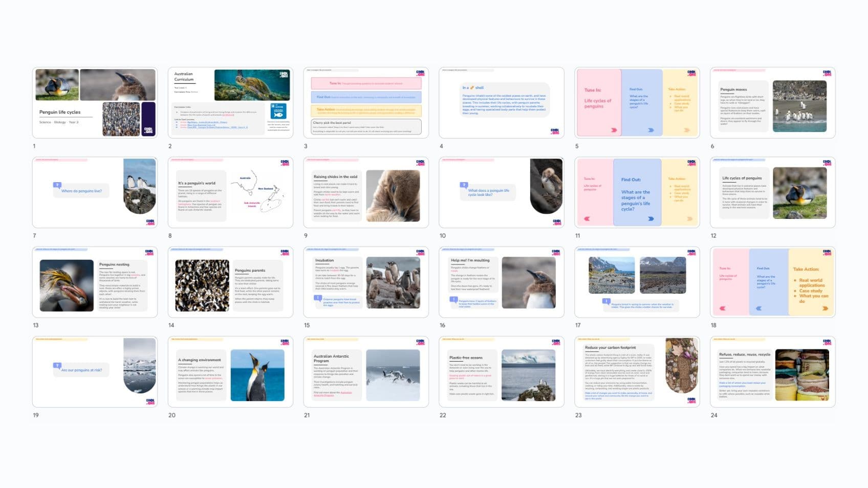The image size is (868, 488).
Task: Click the orange forward arrow on slide 18
Action: tap(825, 308)
